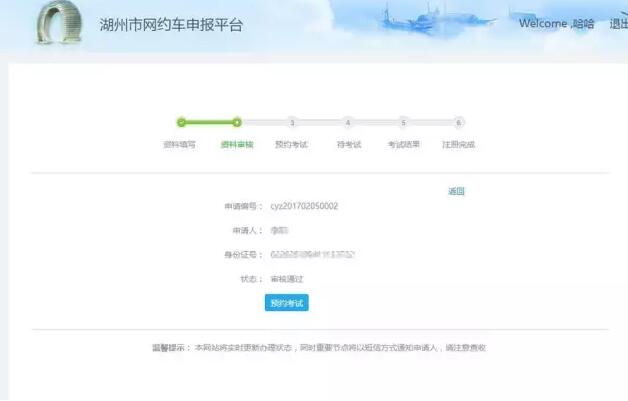The width and height of the screenshot is (628, 401).
Task: Click the 注册完成 step label
Action: [458, 145]
